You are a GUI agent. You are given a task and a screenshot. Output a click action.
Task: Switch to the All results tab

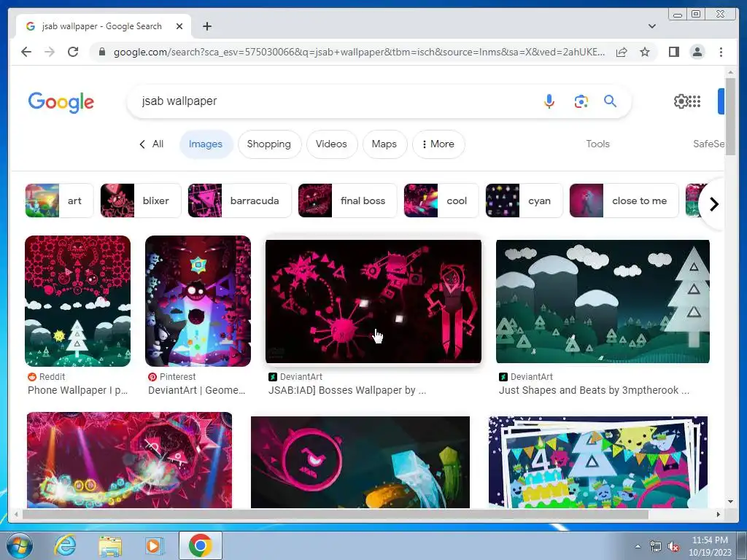point(152,144)
